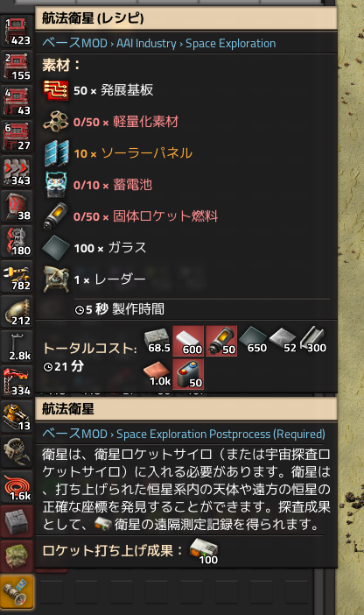364x615 pixels.
Task: Select the pipe item showing 212
Action: pos(17,312)
